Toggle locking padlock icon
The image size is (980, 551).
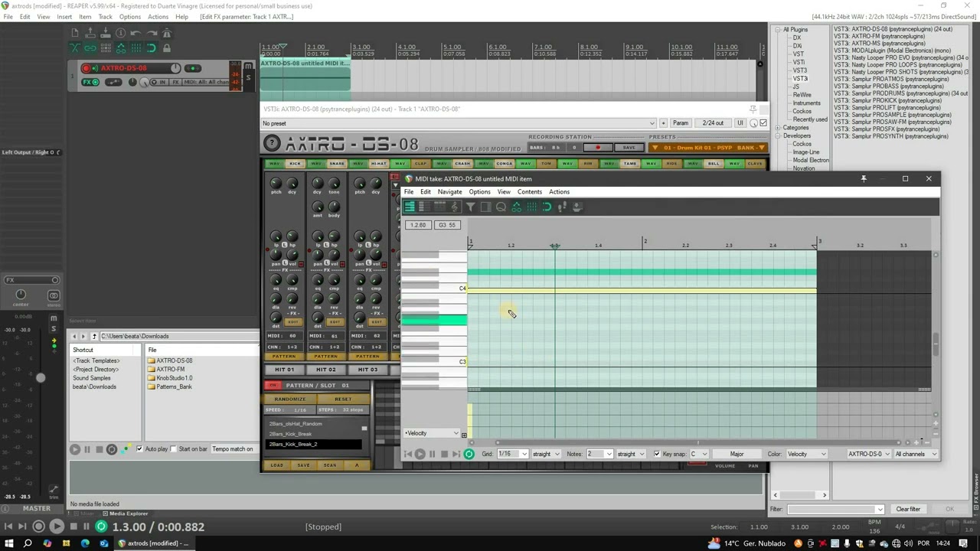click(x=167, y=48)
